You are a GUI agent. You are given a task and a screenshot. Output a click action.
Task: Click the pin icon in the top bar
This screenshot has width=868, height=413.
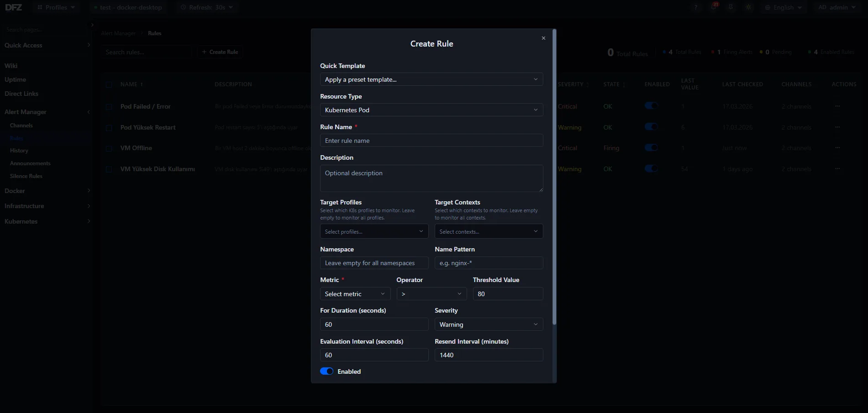pos(731,7)
